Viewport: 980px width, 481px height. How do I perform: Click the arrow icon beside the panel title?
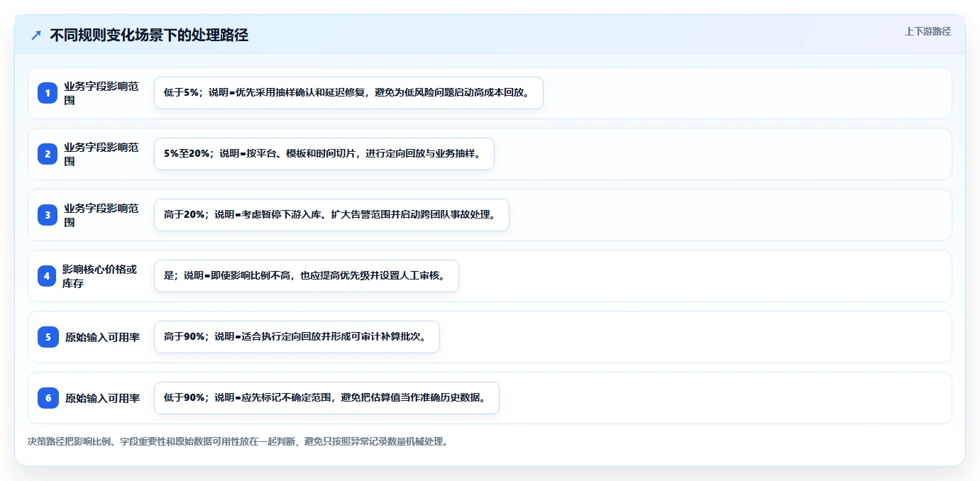point(36,35)
